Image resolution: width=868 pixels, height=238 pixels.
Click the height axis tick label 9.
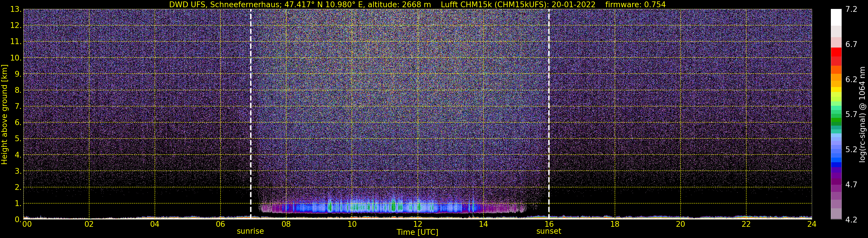(18, 74)
